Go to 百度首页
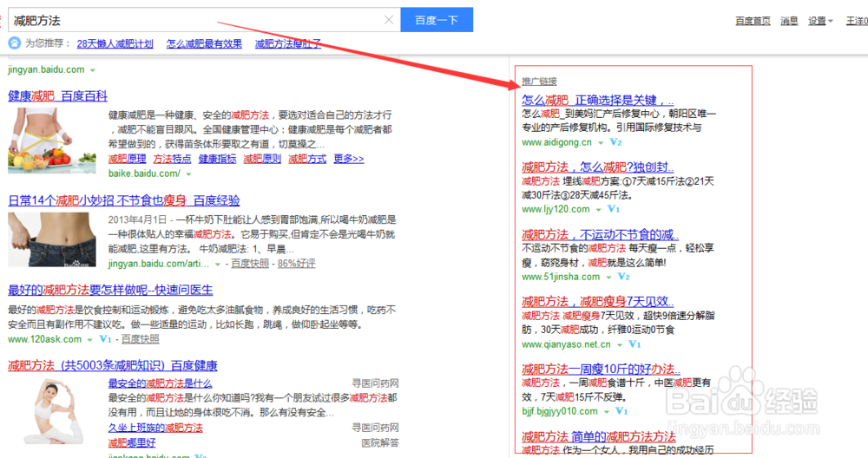This screenshot has height=458, width=868. pyautogui.click(x=753, y=21)
